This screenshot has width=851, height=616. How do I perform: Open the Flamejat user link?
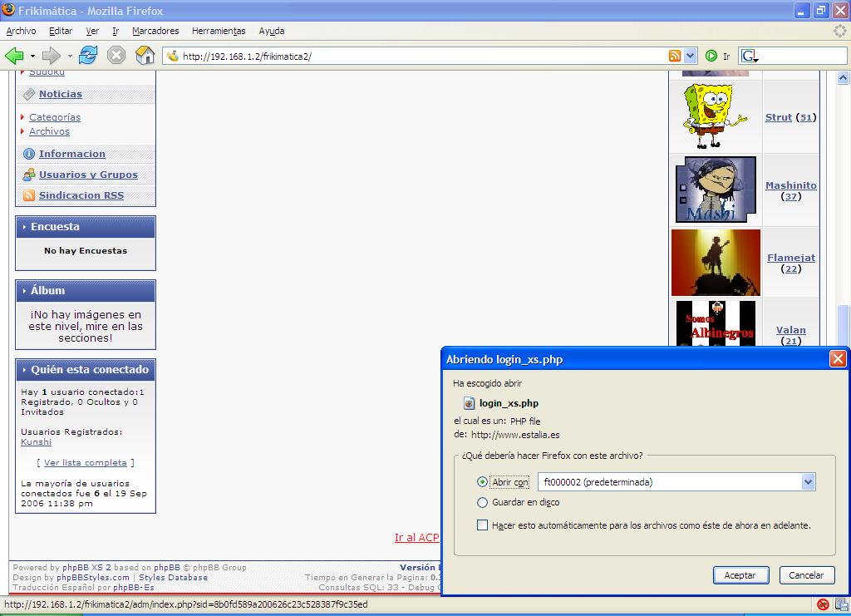click(791, 258)
